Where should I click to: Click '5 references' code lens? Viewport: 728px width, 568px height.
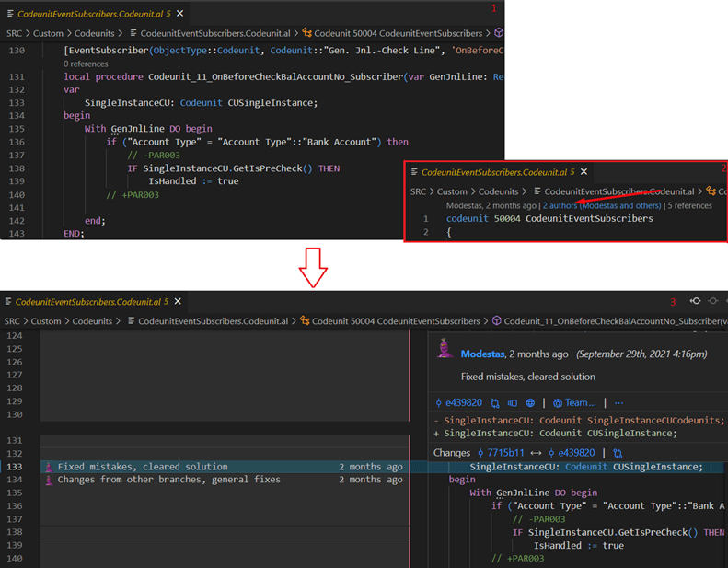point(689,205)
